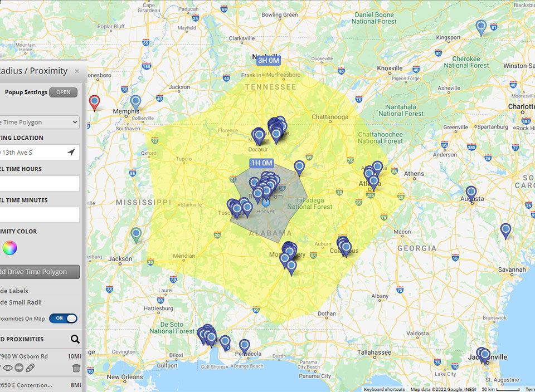The width and height of the screenshot is (535, 392).
Task: Open the Saved Proximities search magnifier
Action: point(75,339)
